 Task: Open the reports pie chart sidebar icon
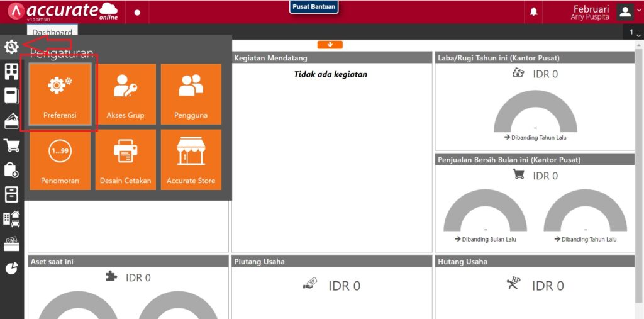coord(11,268)
